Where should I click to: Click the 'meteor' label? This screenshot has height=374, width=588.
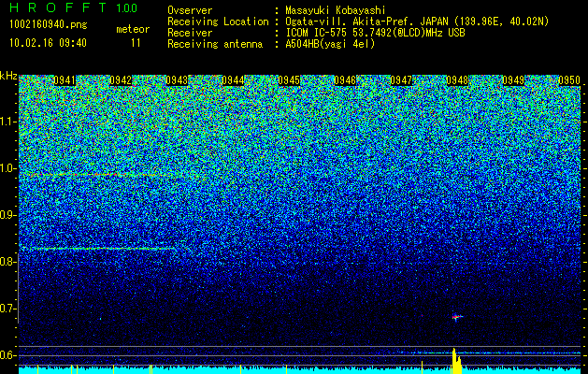click(x=133, y=29)
